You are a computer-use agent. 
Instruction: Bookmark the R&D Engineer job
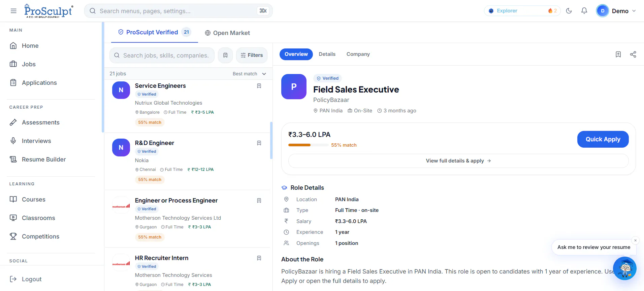pos(259,143)
